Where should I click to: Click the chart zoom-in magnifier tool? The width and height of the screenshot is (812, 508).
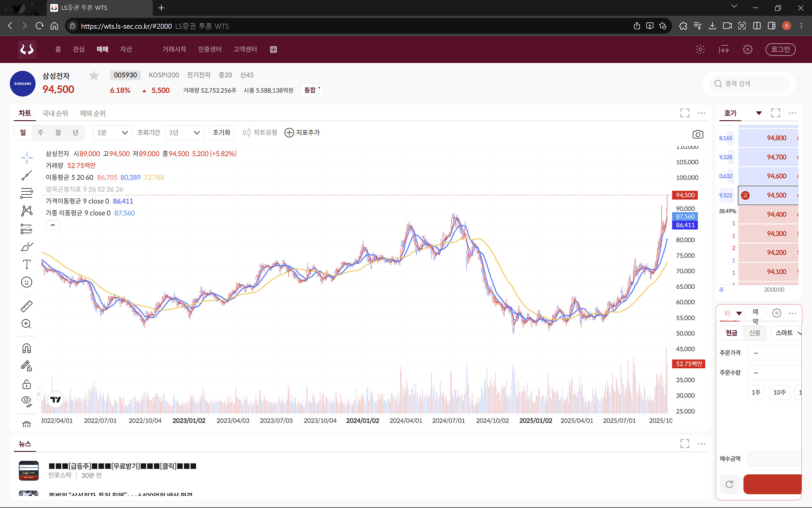click(27, 324)
